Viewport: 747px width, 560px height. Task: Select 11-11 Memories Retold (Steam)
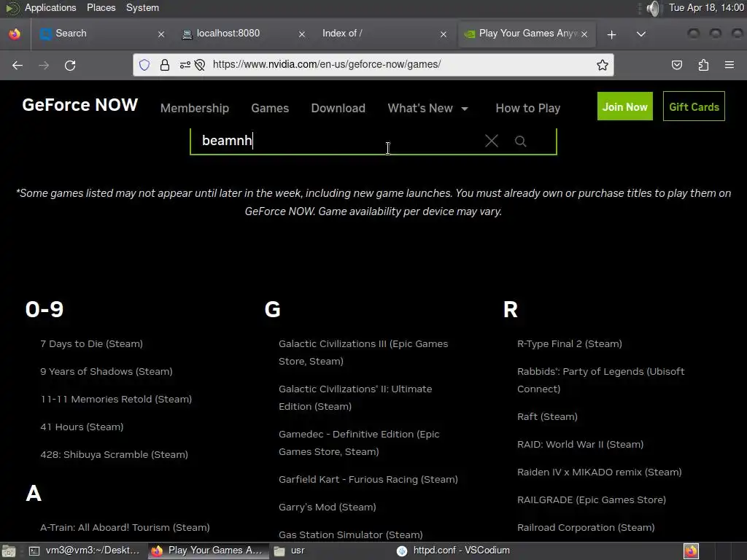pos(116,399)
